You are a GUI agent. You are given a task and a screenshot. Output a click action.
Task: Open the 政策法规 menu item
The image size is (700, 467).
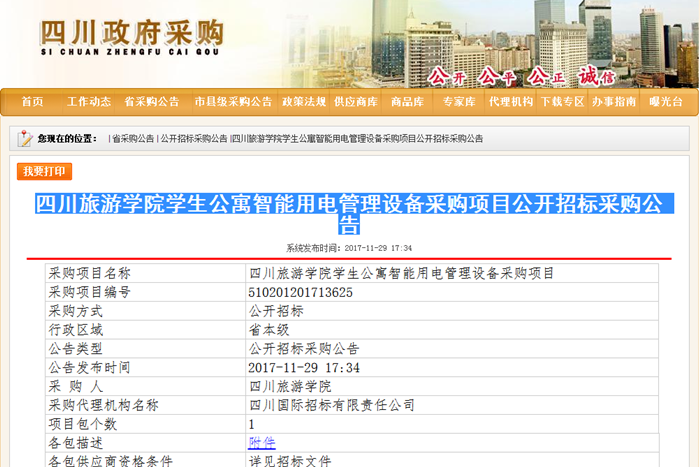[x=304, y=102]
